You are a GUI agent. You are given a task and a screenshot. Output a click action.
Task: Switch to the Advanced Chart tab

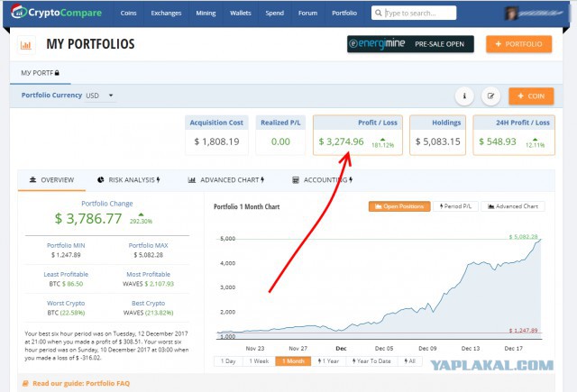[226, 180]
